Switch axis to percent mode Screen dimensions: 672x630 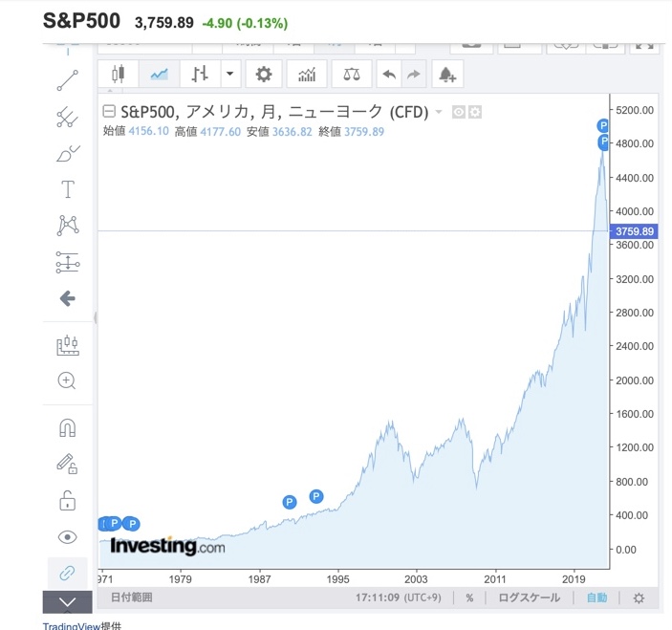point(469,597)
